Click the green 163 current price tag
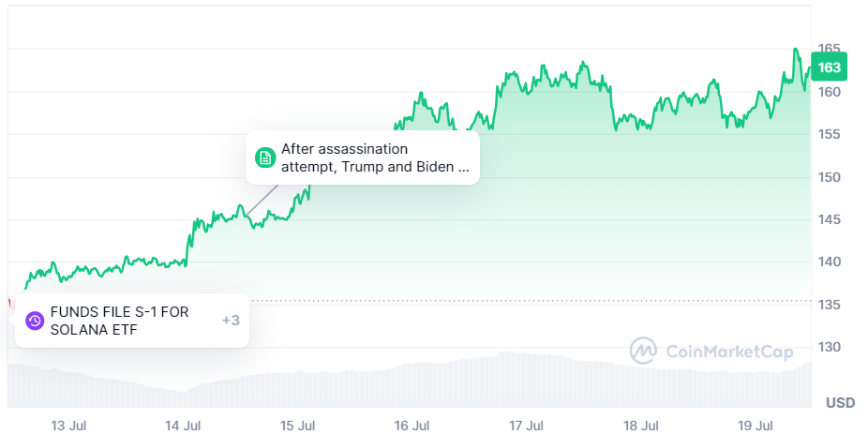This screenshot has height=434, width=868. 830,67
